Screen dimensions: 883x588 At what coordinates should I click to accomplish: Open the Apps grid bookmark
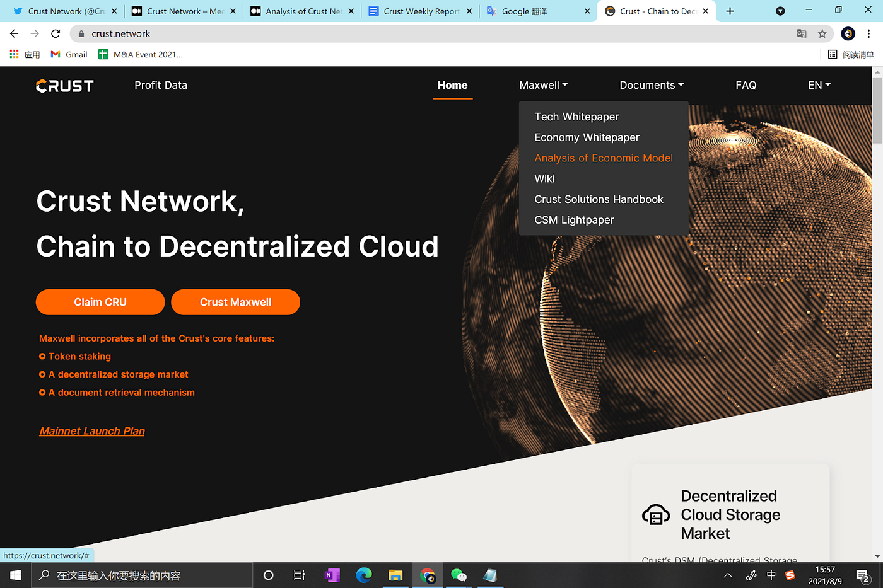(25, 55)
